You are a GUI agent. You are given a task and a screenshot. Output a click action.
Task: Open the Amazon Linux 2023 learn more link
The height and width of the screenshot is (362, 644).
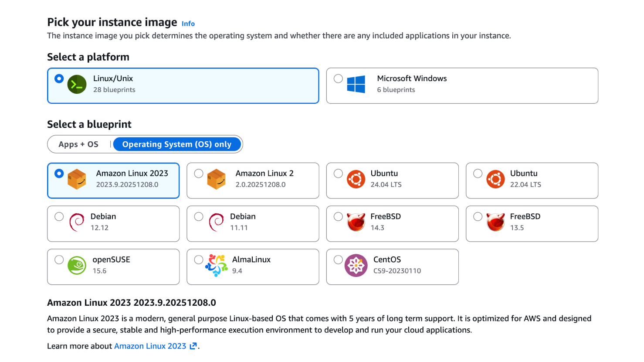[150, 346]
